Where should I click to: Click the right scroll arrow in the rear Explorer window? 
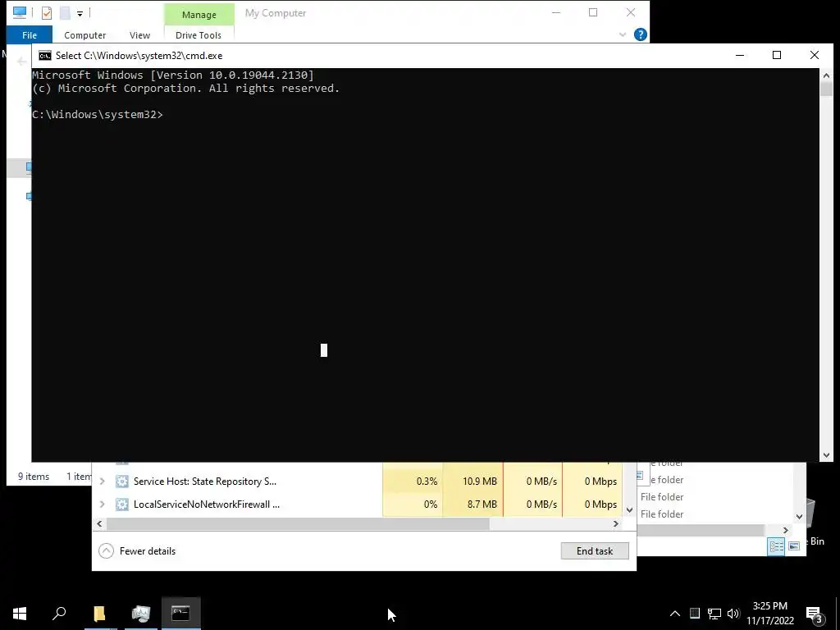[785, 531]
